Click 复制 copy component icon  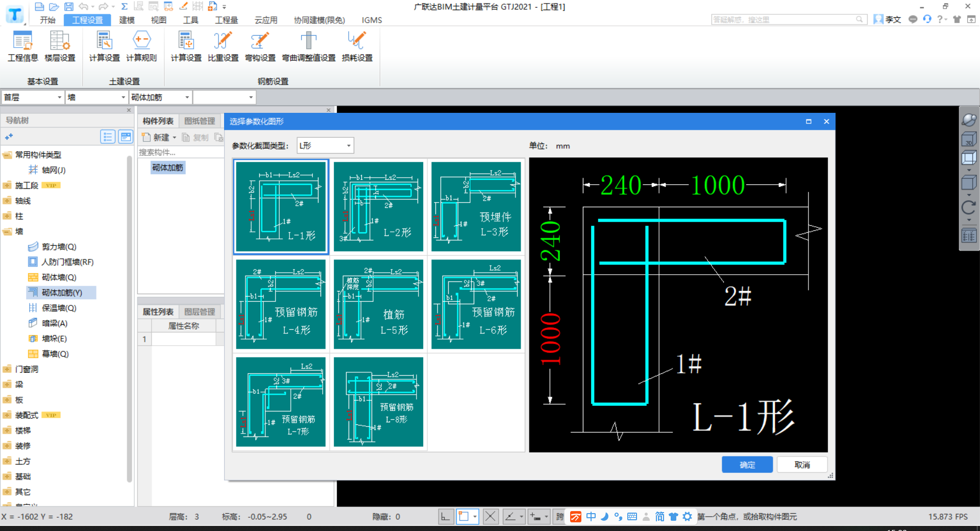[x=195, y=137]
